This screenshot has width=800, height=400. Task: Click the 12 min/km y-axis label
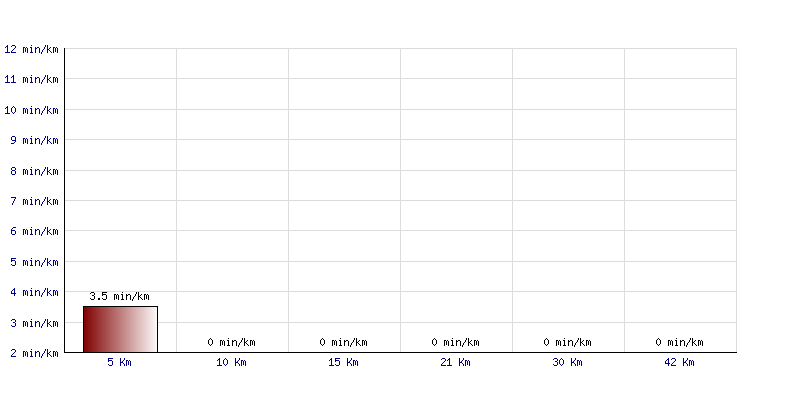(31, 49)
